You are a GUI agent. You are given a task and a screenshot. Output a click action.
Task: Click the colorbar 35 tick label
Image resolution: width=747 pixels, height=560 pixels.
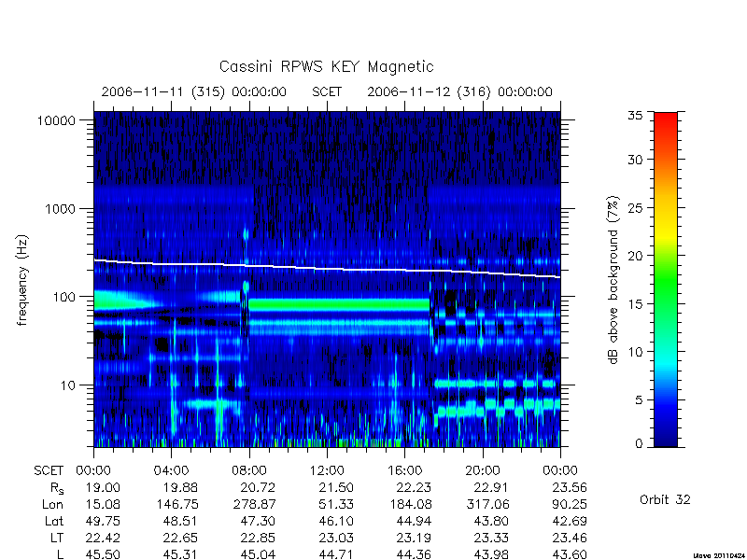coord(635,116)
